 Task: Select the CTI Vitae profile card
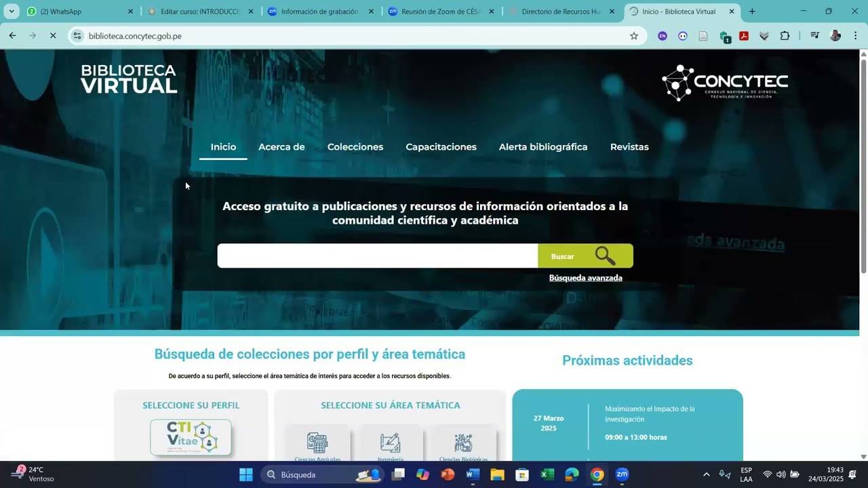coord(191,437)
